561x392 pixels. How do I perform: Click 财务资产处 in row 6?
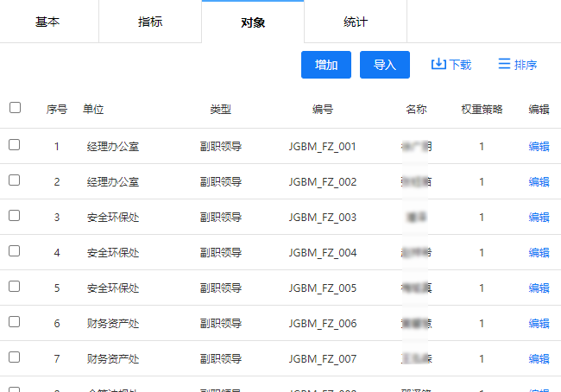coord(113,324)
